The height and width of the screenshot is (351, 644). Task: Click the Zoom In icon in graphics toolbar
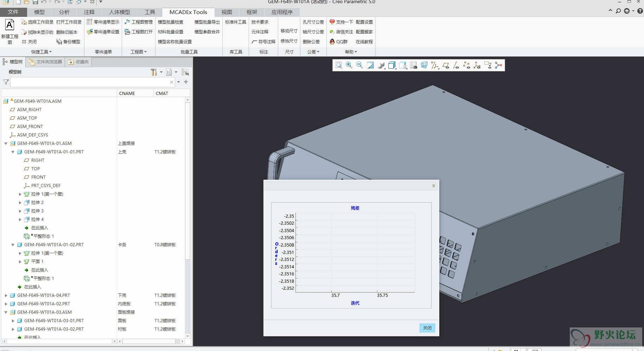coord(349,65)
